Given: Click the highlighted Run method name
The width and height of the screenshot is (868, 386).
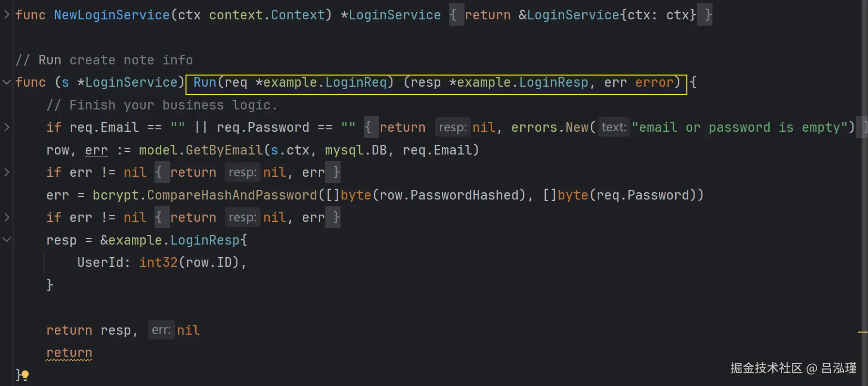Looking at the screenshot, I should point(205,82).
